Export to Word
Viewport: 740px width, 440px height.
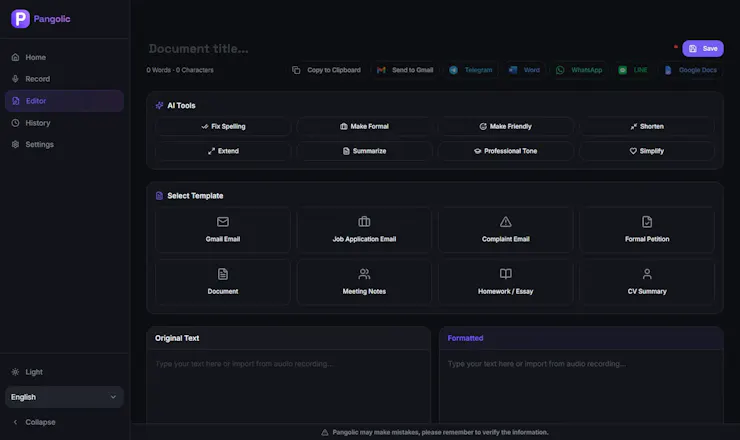click(524, 70)
